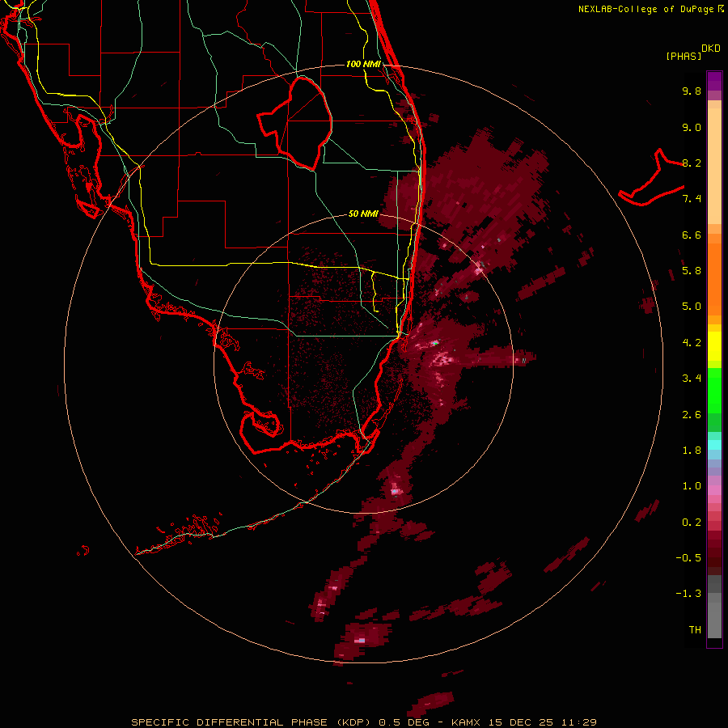Click the 100 NMI range ring label

363,64
